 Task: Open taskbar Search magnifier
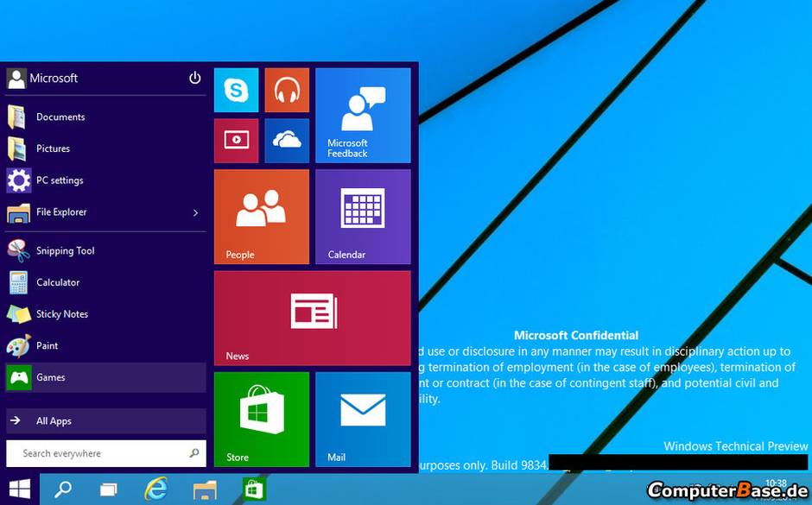click(x=63, y=489)
